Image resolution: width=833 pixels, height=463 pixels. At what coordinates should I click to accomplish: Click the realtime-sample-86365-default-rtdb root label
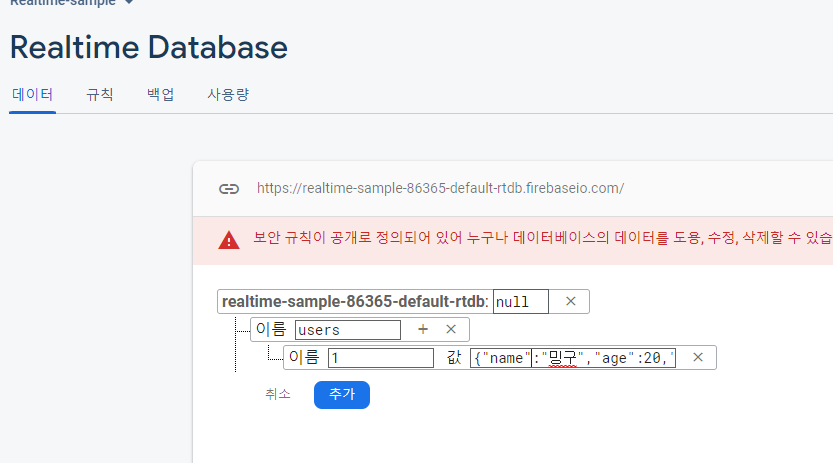point(355,302)
